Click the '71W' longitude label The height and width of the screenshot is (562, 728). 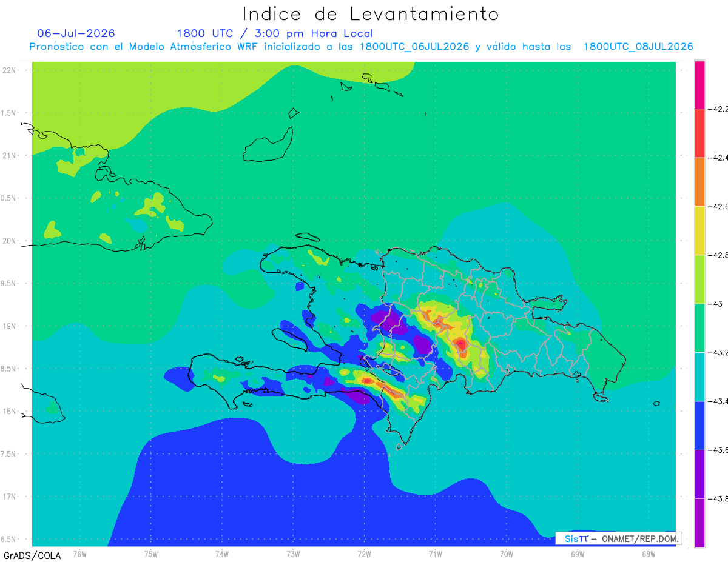pyautogui.click(x=435, y=554)
